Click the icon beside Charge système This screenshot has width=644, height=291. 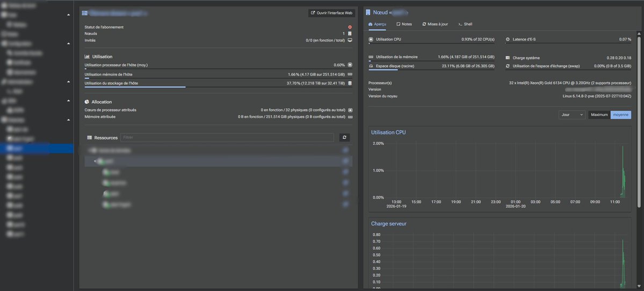coord(508,58)
